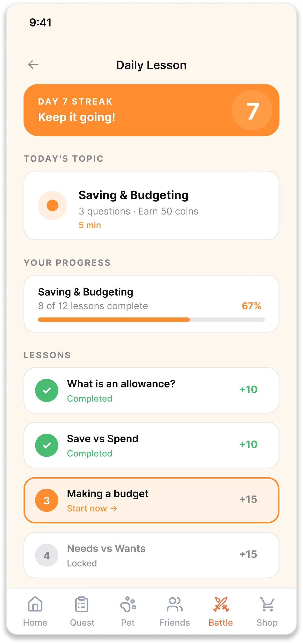Select the Shop tab label
The image size is (303, 644).
coord(267,623)
